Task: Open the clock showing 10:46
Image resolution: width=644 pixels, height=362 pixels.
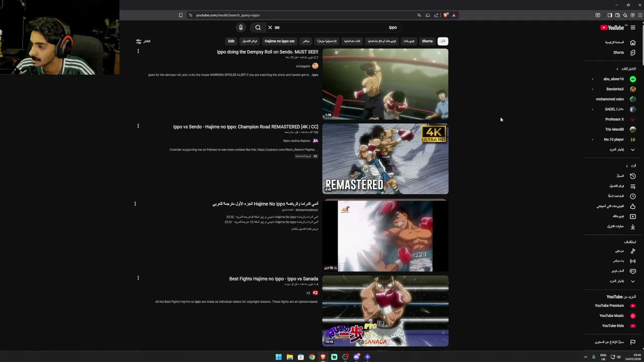Action: (x=632, y=357)
